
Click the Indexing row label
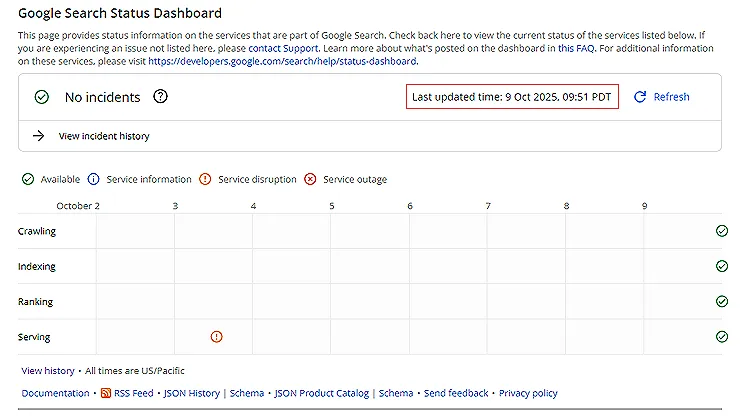point(37,266)
